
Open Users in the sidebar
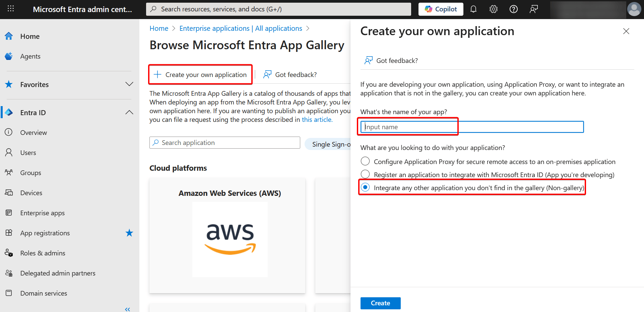click(28, 153)
